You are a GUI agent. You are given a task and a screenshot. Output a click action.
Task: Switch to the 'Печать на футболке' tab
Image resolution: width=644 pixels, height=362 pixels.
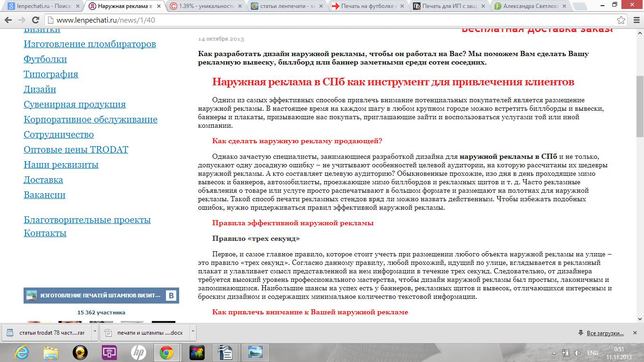click(369, 7)
